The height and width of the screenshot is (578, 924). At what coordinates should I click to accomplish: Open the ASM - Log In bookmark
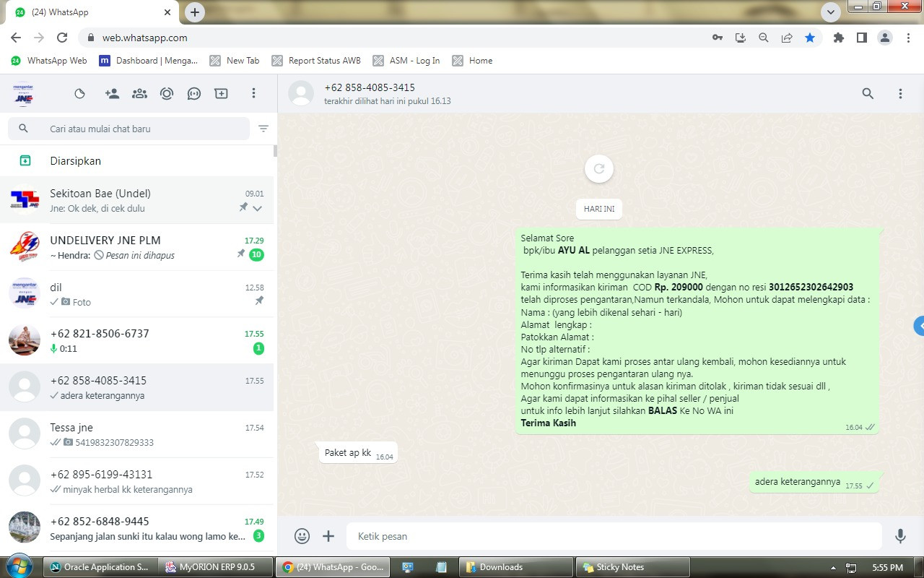pos(406,61)
